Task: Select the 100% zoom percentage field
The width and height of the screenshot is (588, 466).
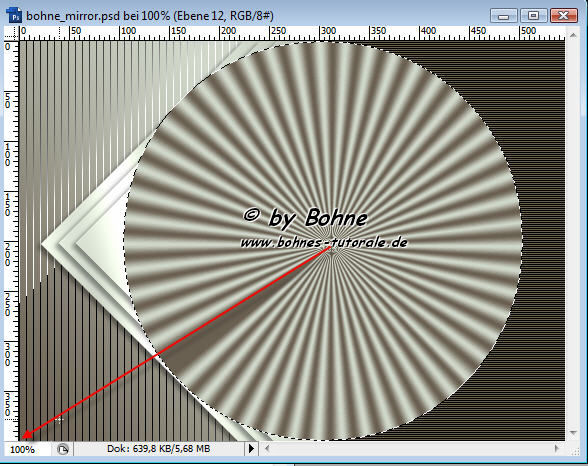Action: click(22, 449)
